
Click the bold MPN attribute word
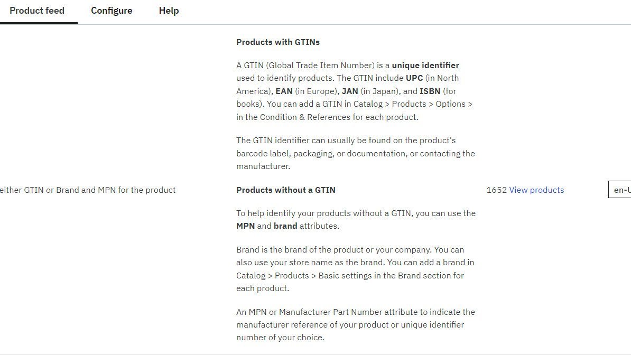tap(246, 226)
